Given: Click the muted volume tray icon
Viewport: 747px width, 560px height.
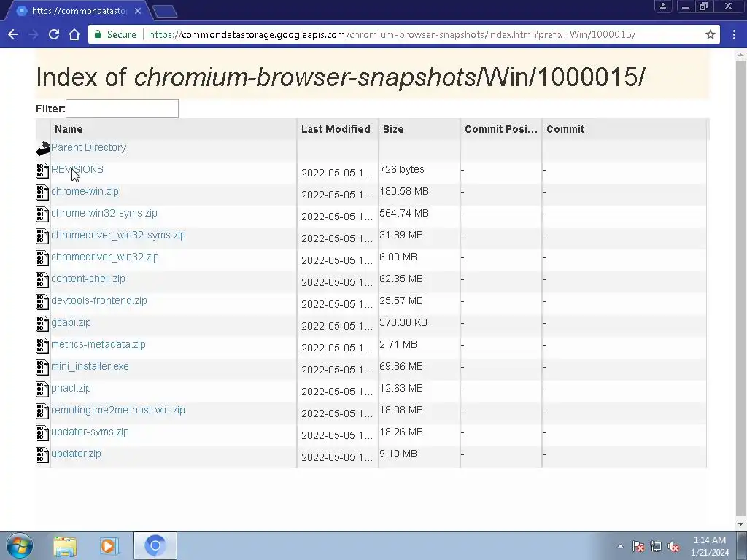Looking at the screenshot, I should 673,547.
